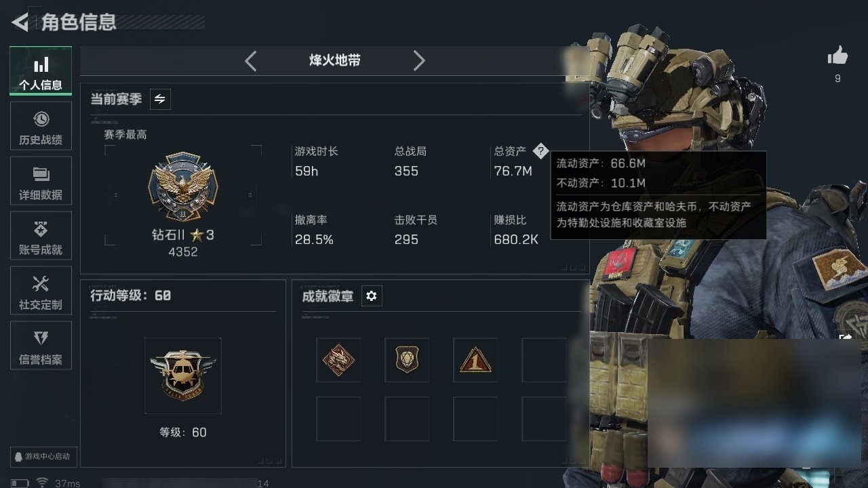Open the 信誉档案 section
Viewport: 868px width, 488px height.
coord(41,346)
